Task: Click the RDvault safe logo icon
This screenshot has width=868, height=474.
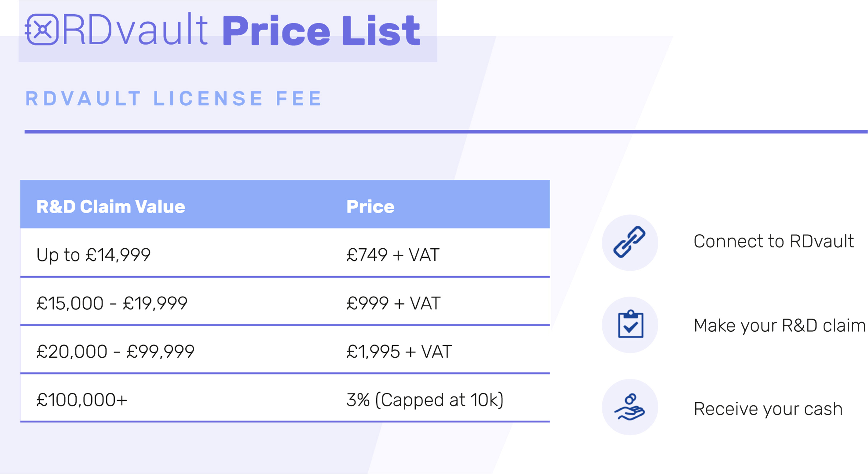Action: pos(42,29)
